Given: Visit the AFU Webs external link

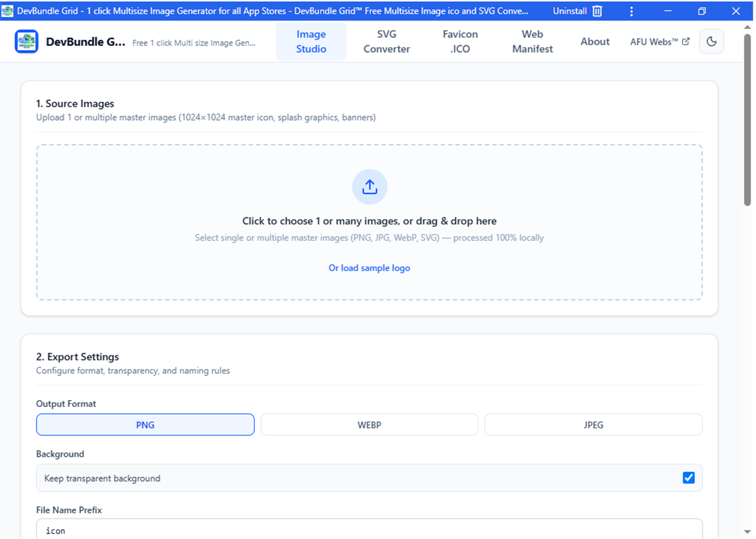Looking at the screenshot, I should (659, 42).
